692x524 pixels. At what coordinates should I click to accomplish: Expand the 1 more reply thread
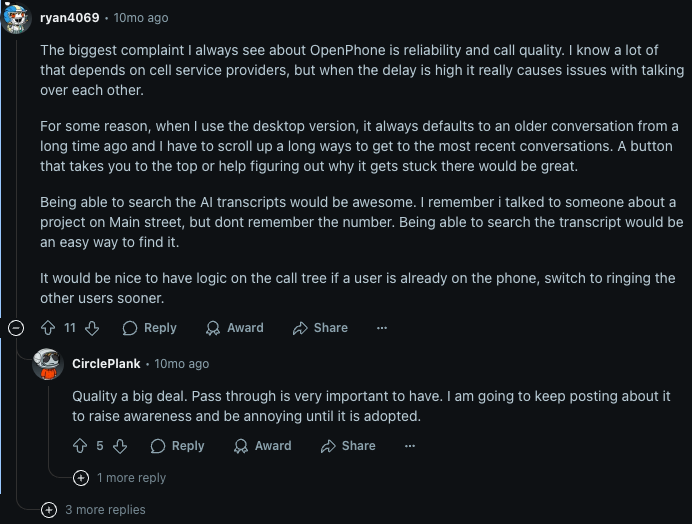pos(120,478)
